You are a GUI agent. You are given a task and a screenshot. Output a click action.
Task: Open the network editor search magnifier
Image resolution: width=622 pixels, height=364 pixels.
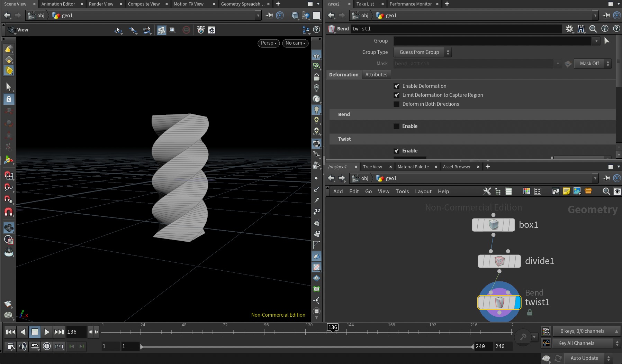click(606, 191)
